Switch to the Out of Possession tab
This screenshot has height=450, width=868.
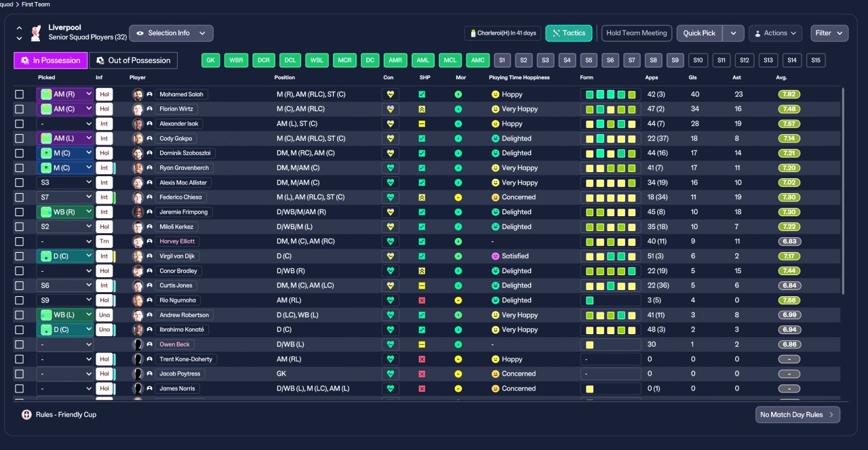pyautogui.click(x=133, y=60)
